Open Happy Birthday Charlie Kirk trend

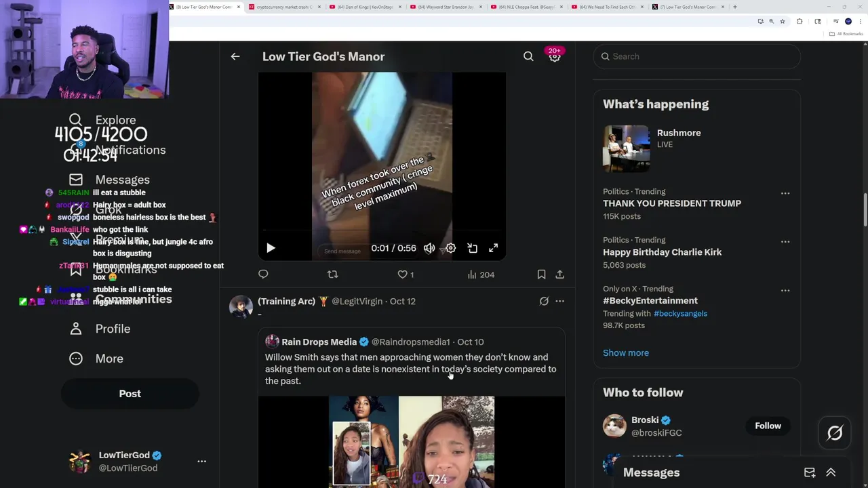pos(662,252)
